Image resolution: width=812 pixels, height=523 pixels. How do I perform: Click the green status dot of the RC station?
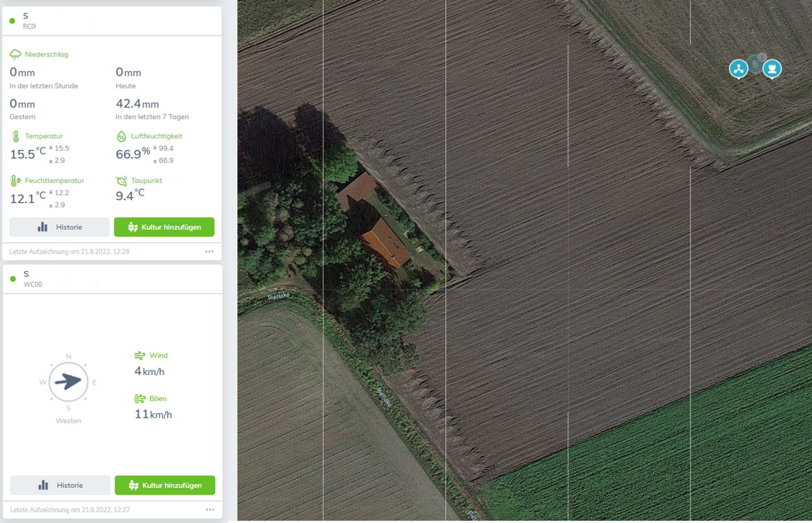[x=13, y=21]
